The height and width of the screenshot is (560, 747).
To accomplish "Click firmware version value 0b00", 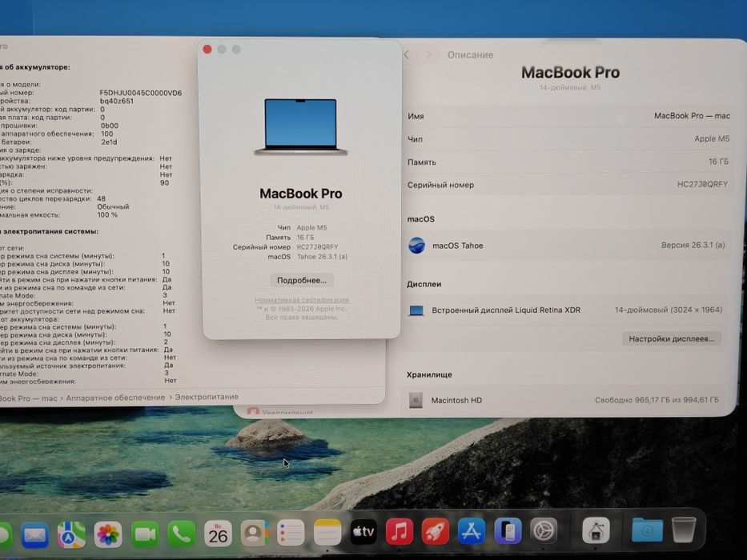I will (109, 126).
